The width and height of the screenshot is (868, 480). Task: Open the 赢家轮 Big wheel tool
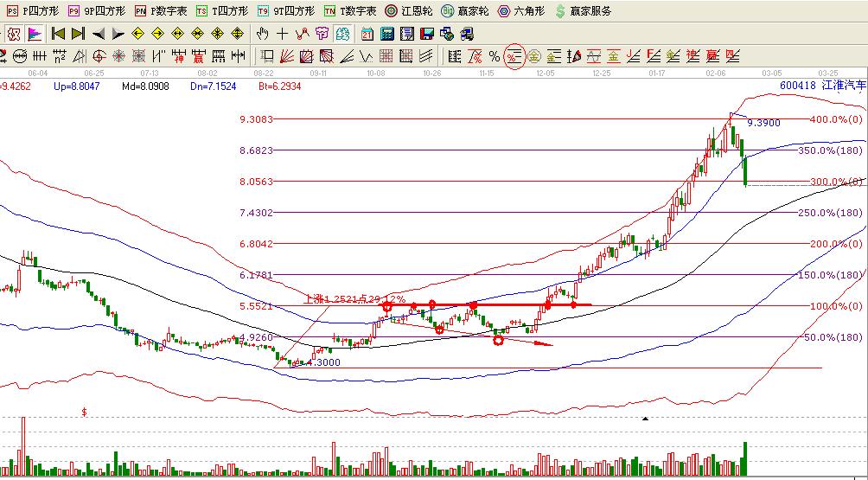coord(463,11)
